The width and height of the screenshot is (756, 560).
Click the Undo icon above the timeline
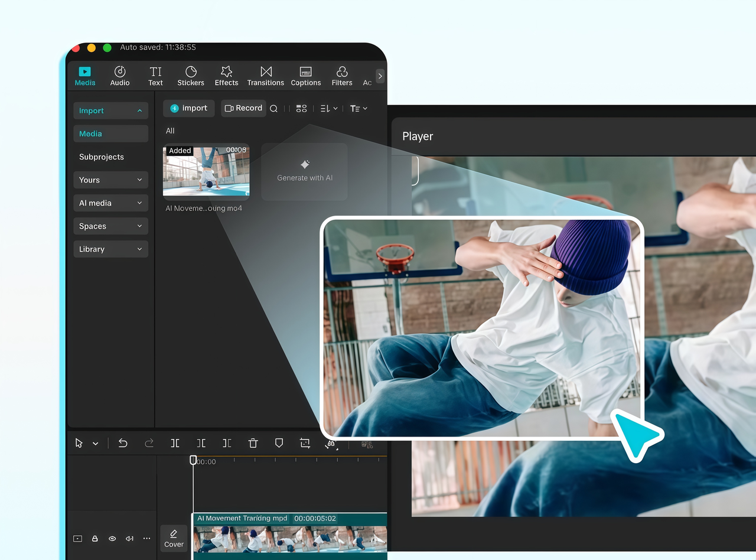click(123, 443)
